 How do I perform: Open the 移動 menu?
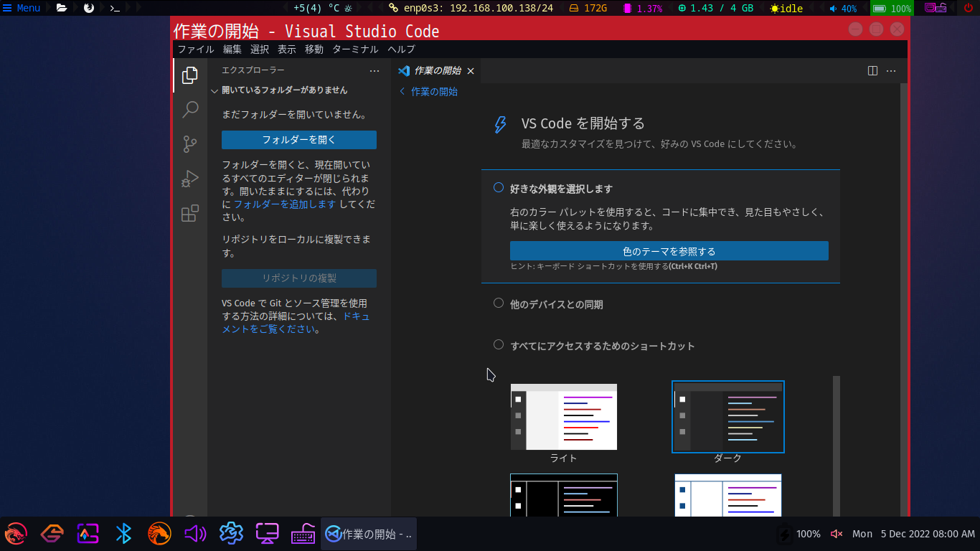(x=314, y=50)
